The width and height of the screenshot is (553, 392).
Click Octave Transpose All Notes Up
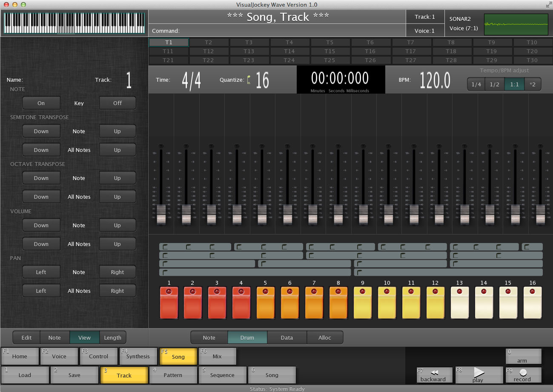click(117, 197)
